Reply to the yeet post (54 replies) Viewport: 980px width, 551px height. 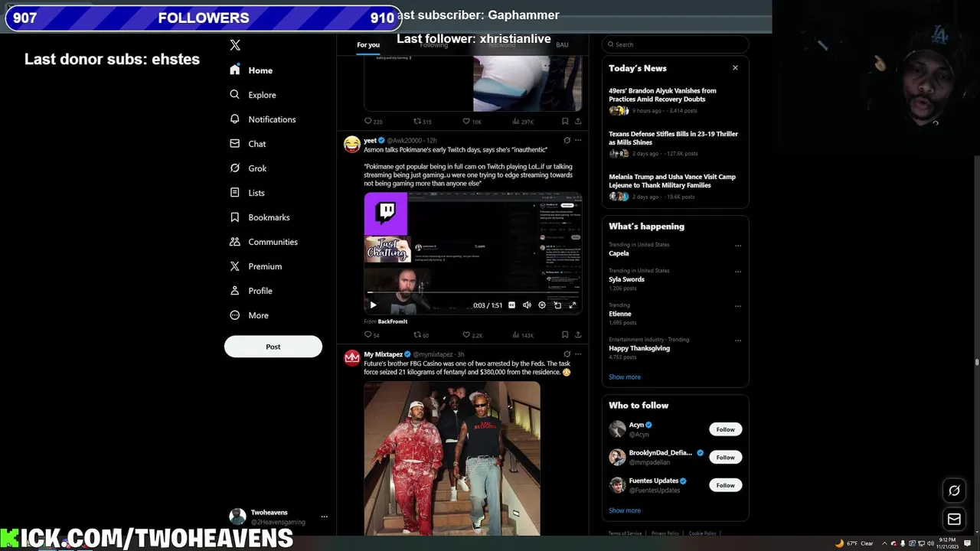(371, 335)
